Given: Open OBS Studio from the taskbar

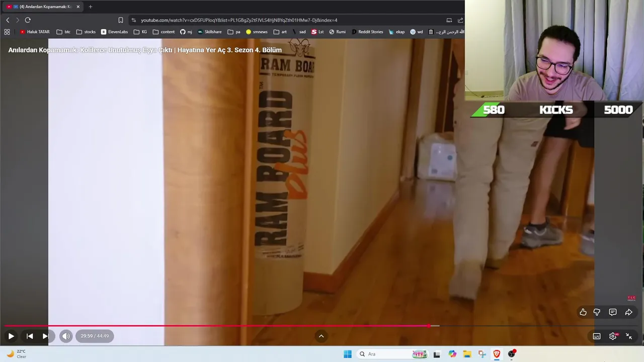Looking at the screenshot, I should coord(512,354).
